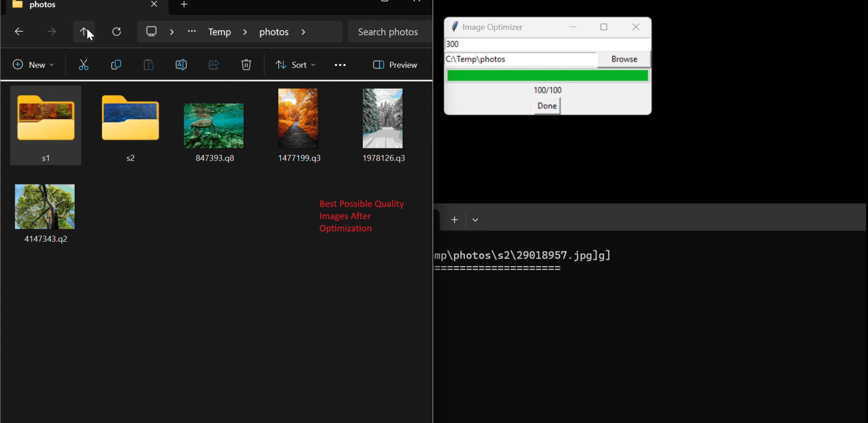Click the Paste clipboard icon
868x423 pixels.
[x=148, y=65]
